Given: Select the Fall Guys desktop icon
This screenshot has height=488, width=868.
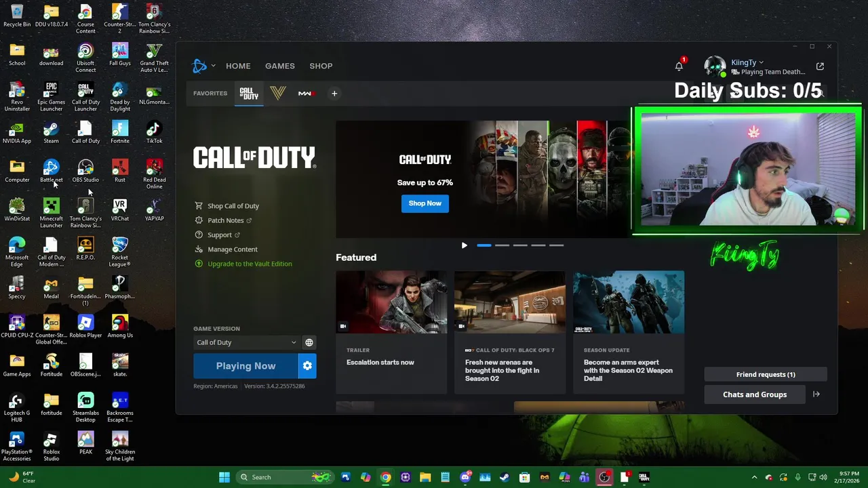Looking at the screenshot, I should coord(120,54).
